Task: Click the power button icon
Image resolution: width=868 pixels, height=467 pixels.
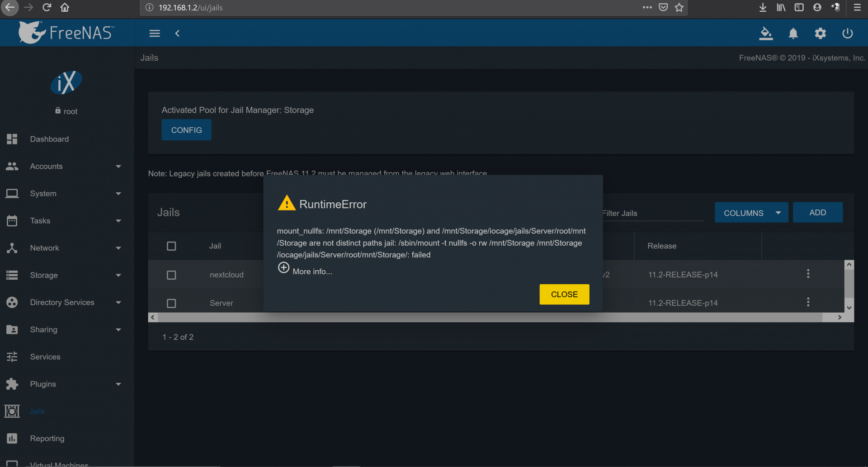Action: point(847,33)
